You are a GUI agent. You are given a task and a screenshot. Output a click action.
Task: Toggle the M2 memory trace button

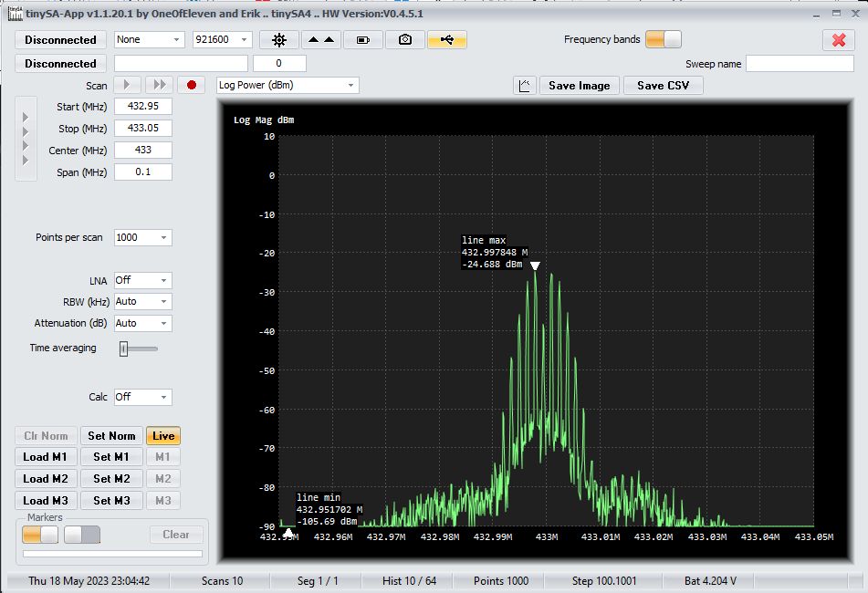pos(162,478)
